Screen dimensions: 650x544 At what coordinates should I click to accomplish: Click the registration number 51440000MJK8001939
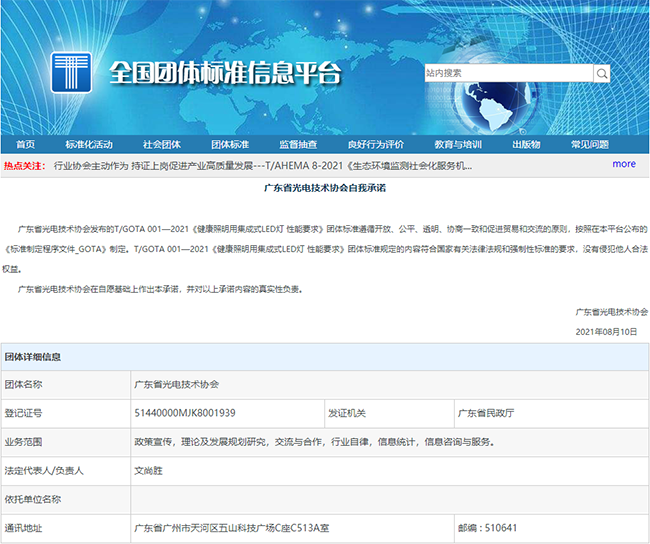click(x=184, y=413)
